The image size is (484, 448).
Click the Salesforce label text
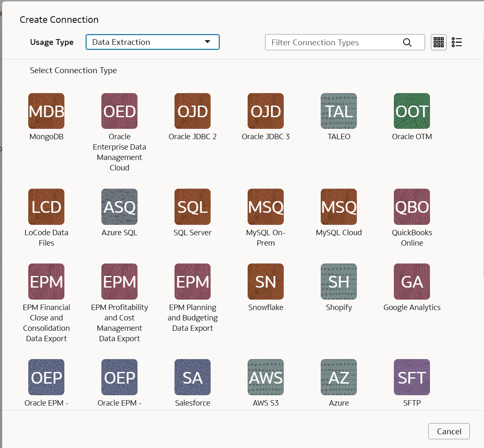[193, 403]
